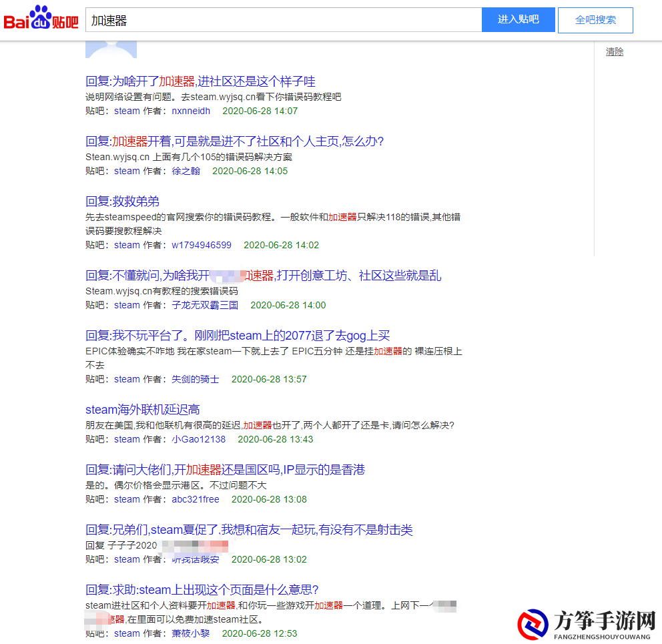Click steam tieba link in the nxnneidh row
Image resolution: width=662 pixels, height=644 pixels.
coord(127,111)
